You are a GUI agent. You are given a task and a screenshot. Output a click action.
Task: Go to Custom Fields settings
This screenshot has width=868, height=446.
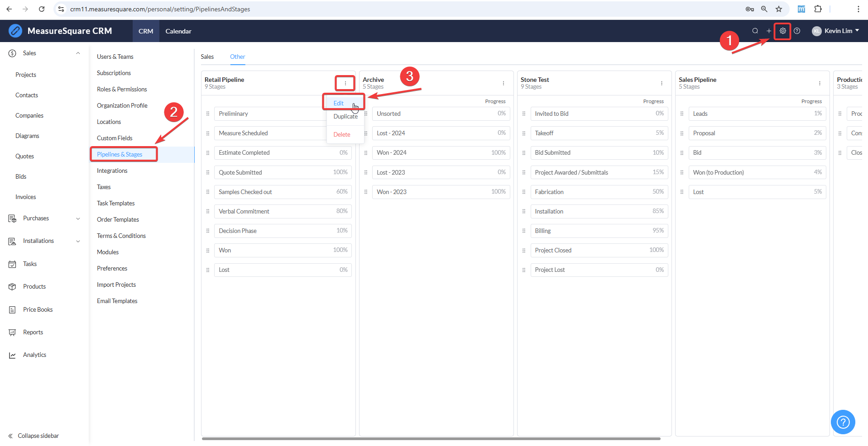115,138
